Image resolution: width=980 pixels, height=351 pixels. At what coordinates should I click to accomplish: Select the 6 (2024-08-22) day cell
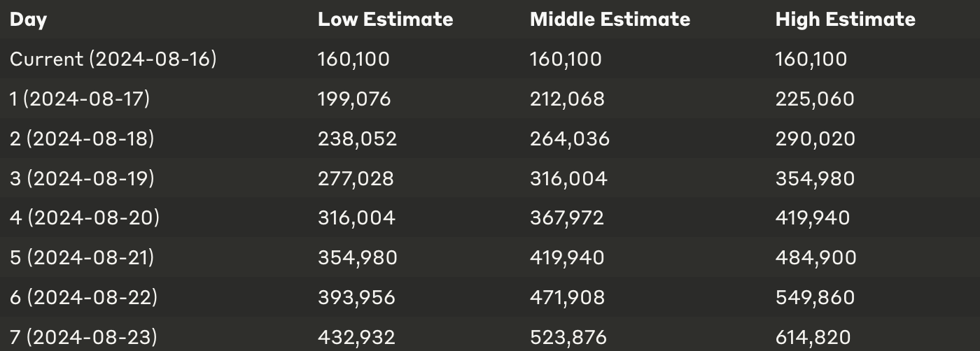pos(83,298)
